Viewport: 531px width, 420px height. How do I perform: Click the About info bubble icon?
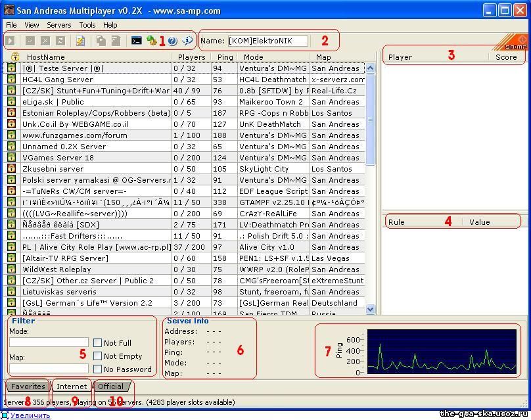(187, 41)
